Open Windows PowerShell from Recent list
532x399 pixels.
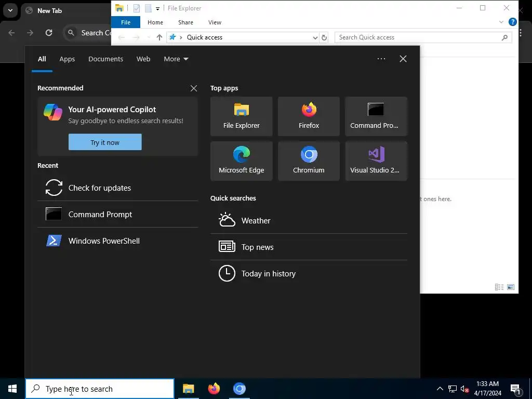pyautogui.click(x=118, y=241)
